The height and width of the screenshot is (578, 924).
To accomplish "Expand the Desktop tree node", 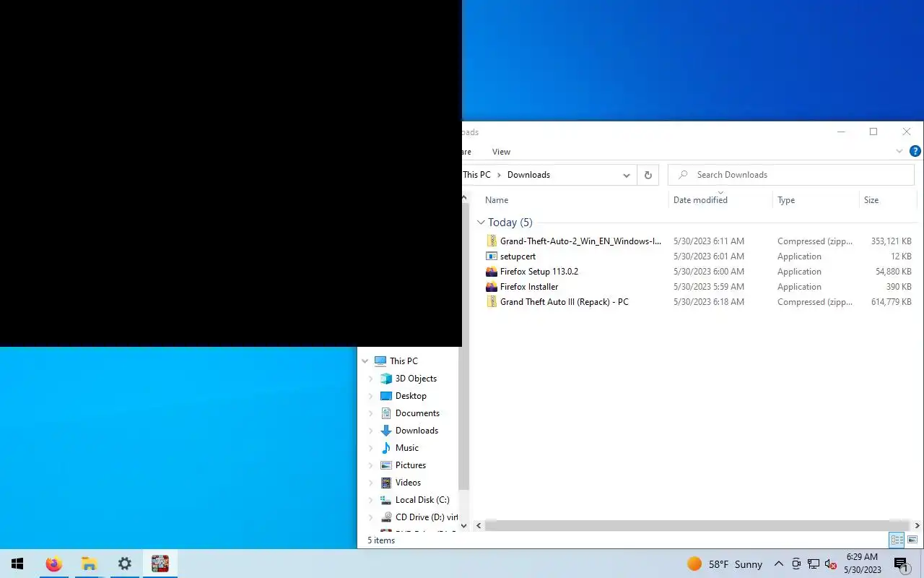I will pyautogui.click(x=371, y=396).
